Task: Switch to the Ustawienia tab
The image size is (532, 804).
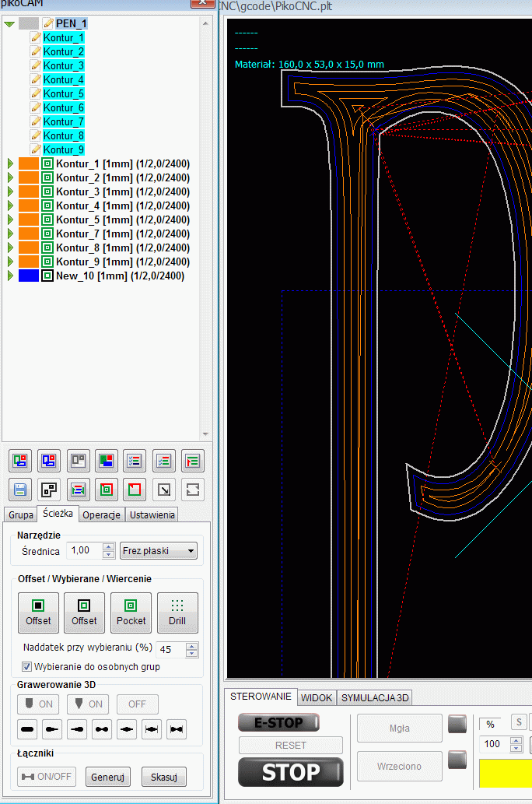Action: (152, 514)
